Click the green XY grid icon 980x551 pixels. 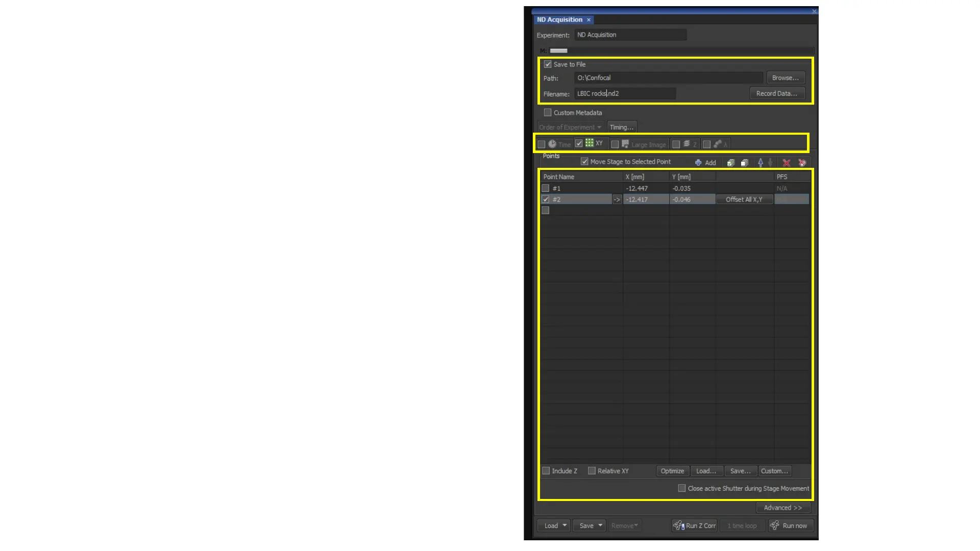point(590,143)
